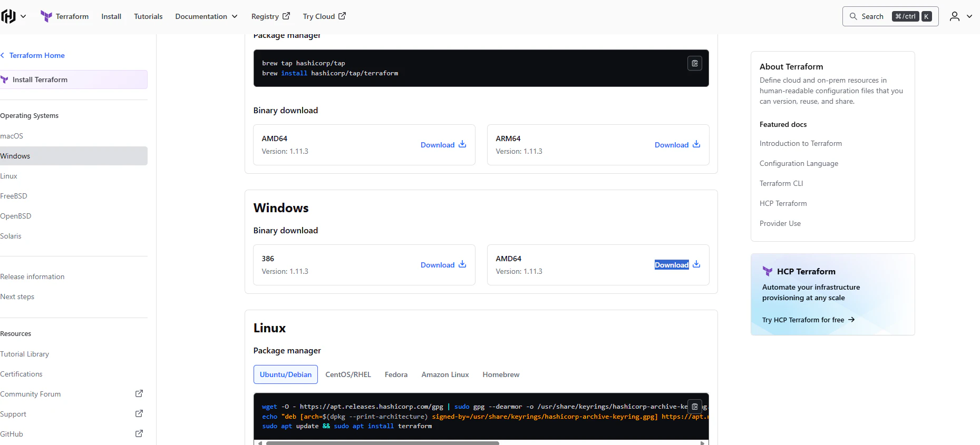Download macOS AMD64 binary
Image resolution: width=980 pixels, height=445 pixels.
pos(438,145)
